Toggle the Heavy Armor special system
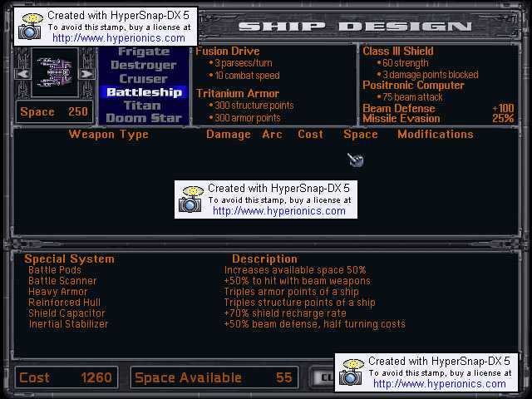 (x=57, y=292)
